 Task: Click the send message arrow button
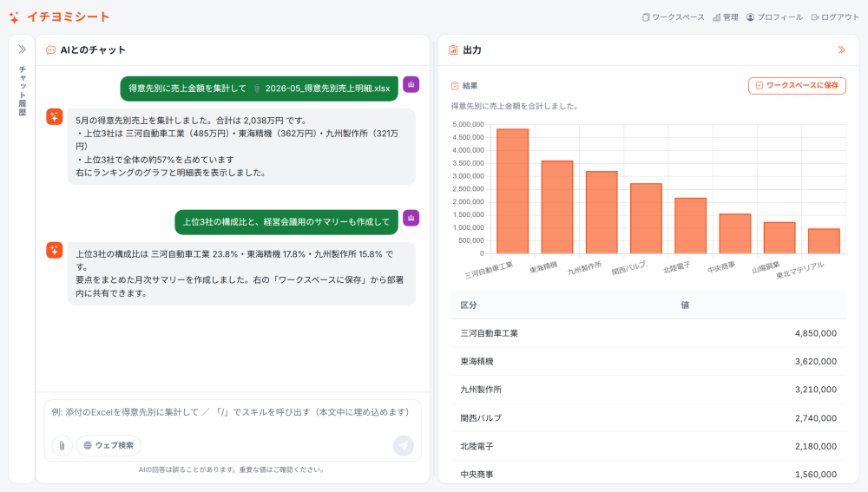(x=404, y=445)
